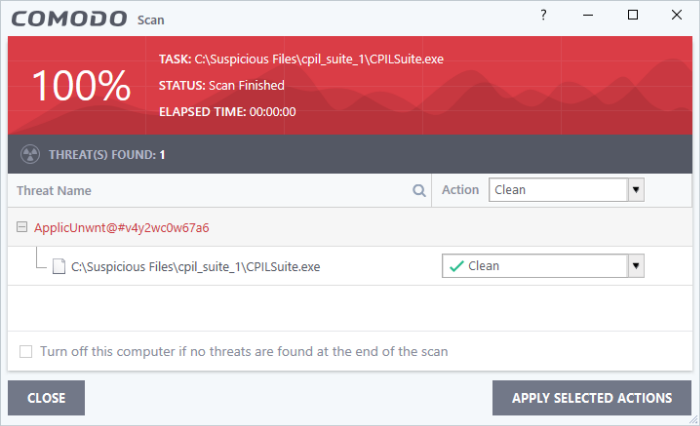Screen dimensions: 700x426
Task: Click the STATUS: Scan Finished text
Action: 221,85
